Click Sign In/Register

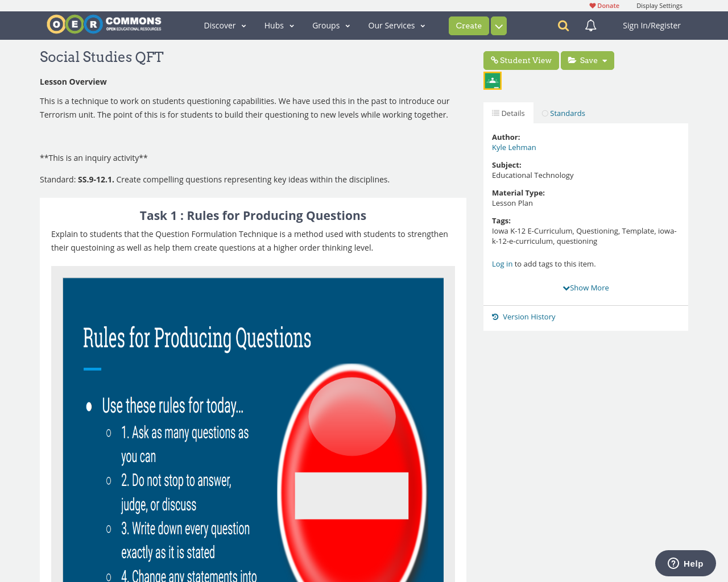652,24
